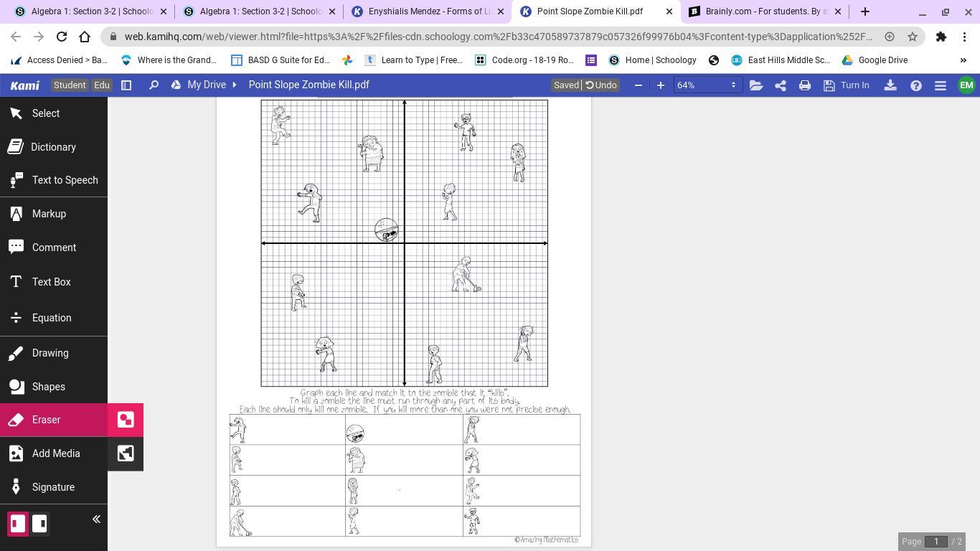Reload the page
Screen dimensions: 980x551
[x=62, y=37]
